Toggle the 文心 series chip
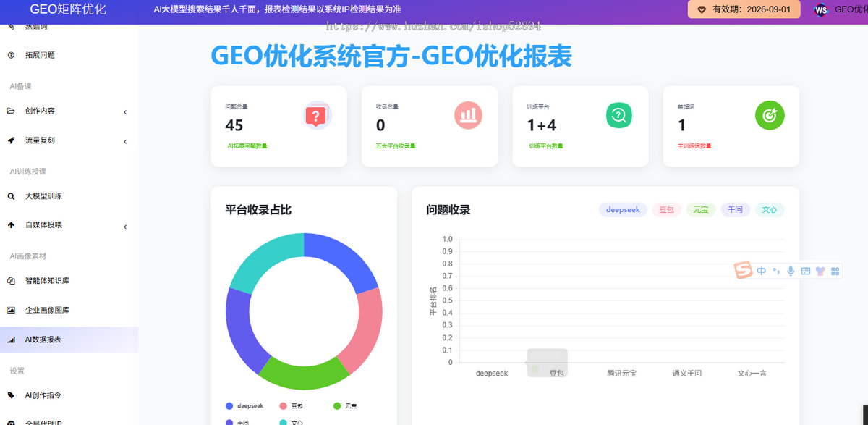This screenshot has height=425, width=868. click(770, 210)
